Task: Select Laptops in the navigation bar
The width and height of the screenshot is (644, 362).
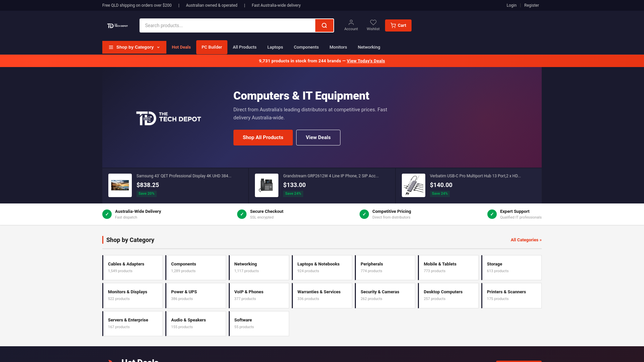Action: tap(275, 47)
